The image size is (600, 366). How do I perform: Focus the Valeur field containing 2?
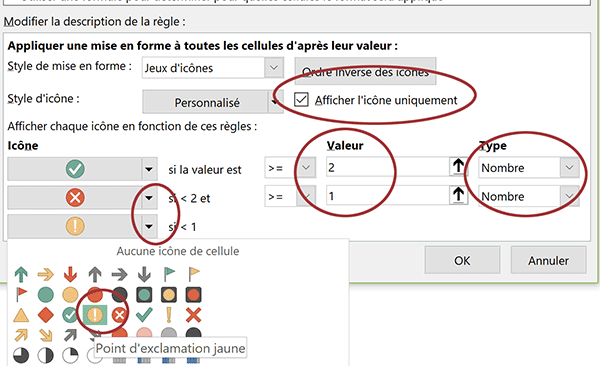[x=388, y=167]
